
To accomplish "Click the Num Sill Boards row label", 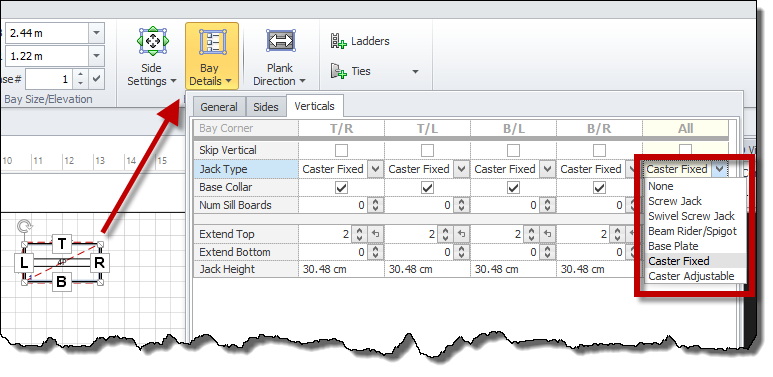I will click(x=246, y=205).
